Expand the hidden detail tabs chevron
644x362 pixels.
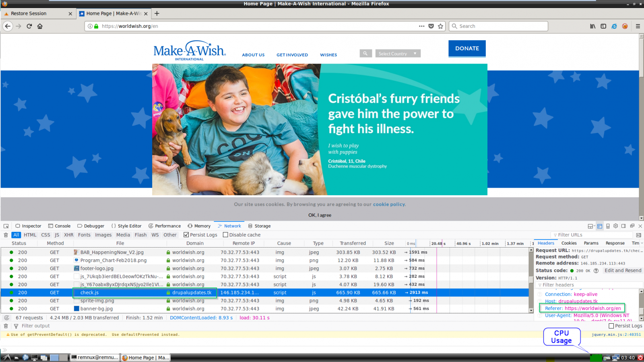point(642,243)
